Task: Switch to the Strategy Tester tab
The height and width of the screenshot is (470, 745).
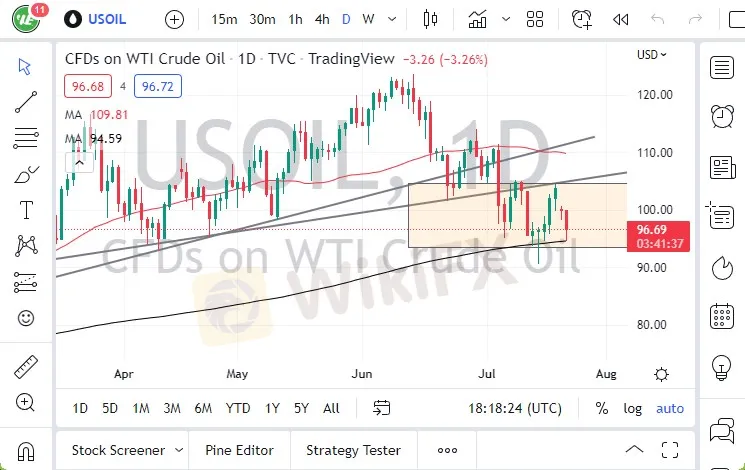Action: tap(353, 450)
